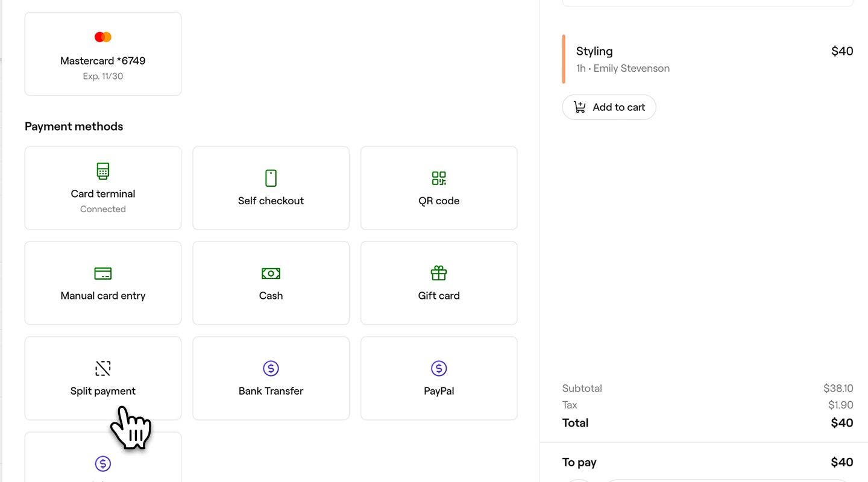Select the PayPal dollar icon

click(439, 368)
